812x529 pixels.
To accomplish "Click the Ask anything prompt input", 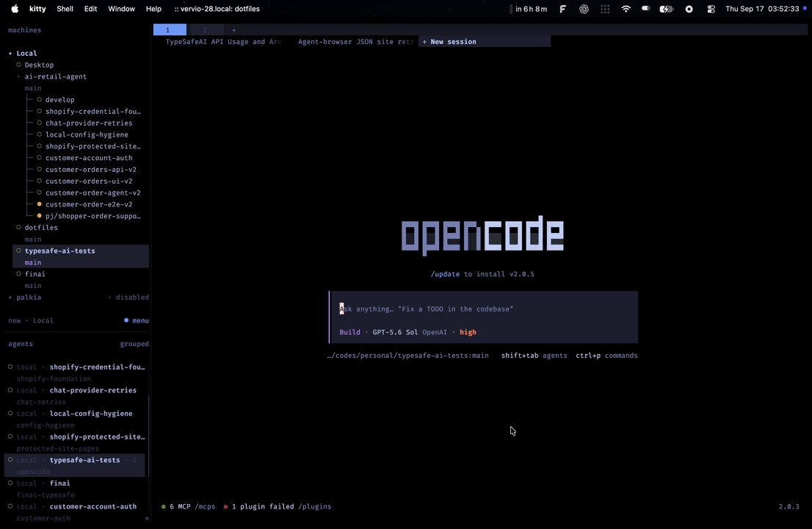I will tap(484, 309).
